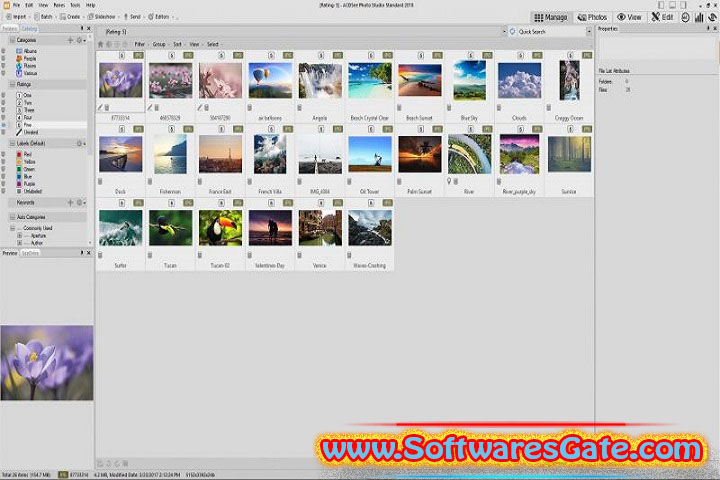Switch to the Folders pane tab

9,28
